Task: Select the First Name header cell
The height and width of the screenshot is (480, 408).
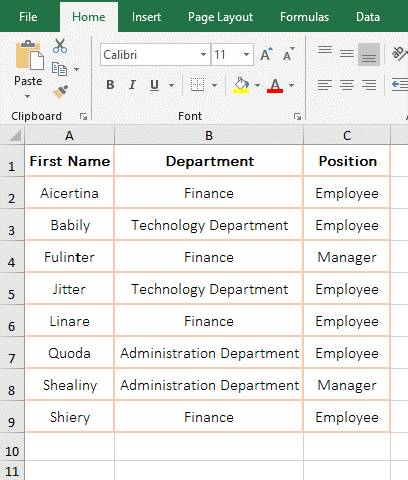Action: coord(69,161)
